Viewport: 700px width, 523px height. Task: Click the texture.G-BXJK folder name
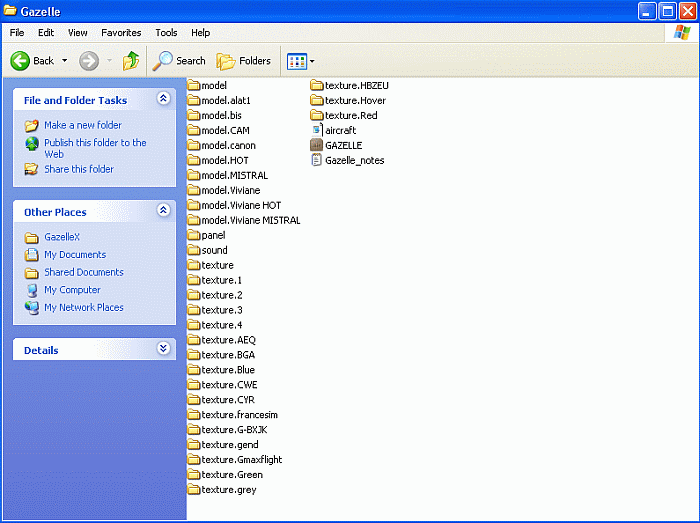pyautogui.click(x=234, y=430)
